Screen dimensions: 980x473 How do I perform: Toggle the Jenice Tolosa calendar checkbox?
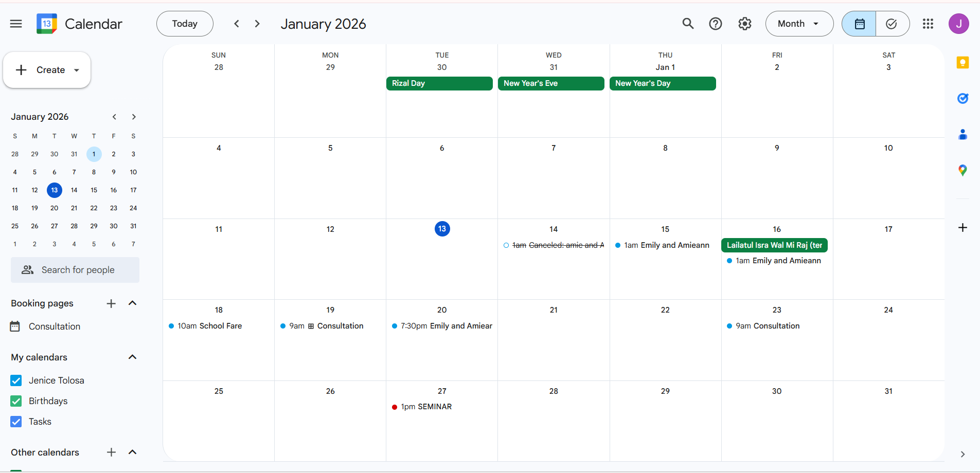click(x=16, y=380)
